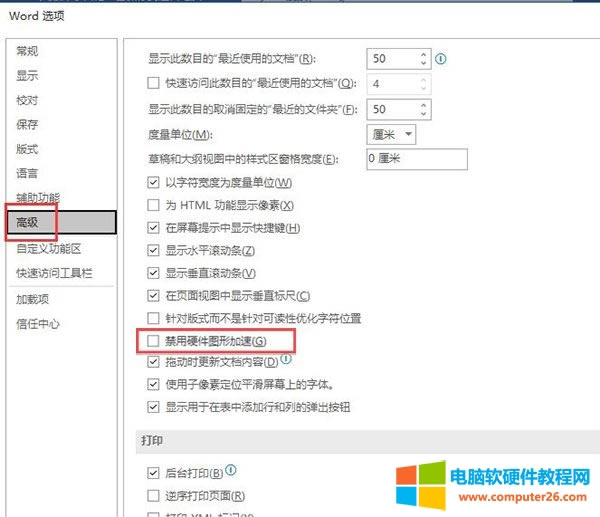The image size is (600, 517).
Task: Decrease the 最近的文件夹 count with down arrow
Action: (x=423, y=113)
